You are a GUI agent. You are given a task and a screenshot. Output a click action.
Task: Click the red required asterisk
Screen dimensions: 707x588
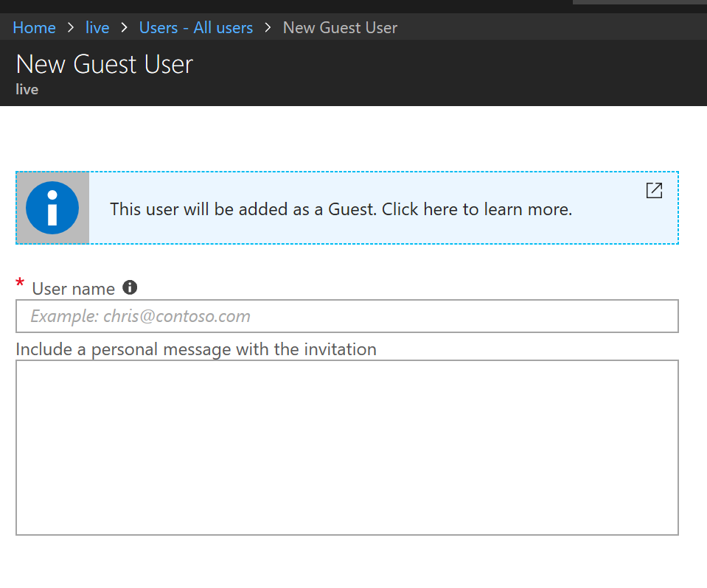pos(20,285)
